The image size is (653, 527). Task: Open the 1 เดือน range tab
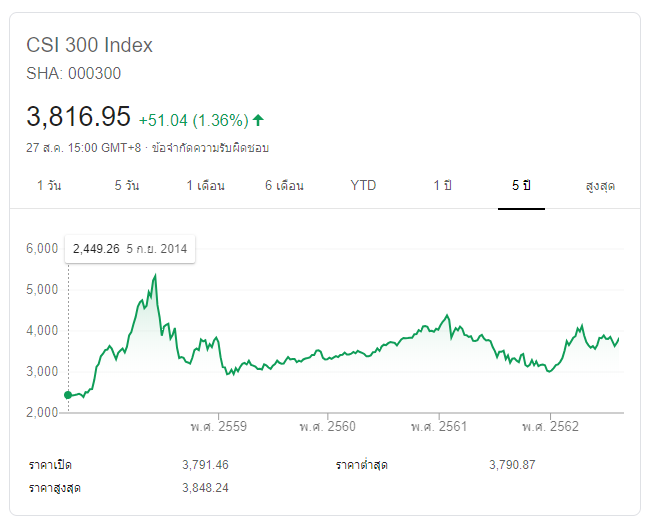205,186
